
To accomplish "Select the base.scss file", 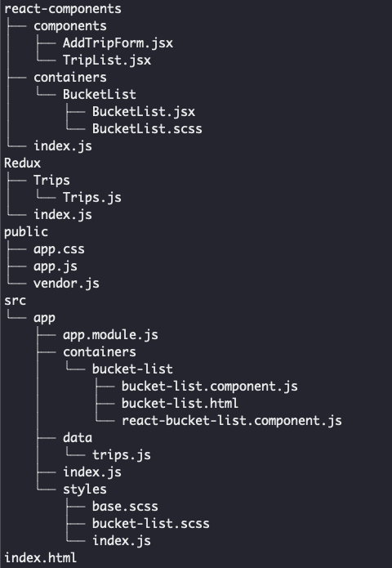I will [125, 507].
